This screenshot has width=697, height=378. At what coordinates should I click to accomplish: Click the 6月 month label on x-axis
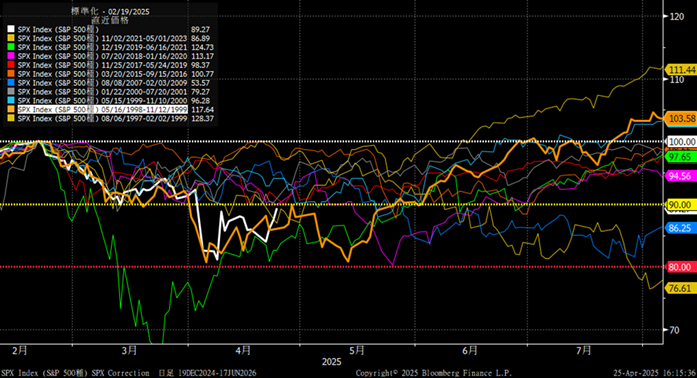coord(470,351)
